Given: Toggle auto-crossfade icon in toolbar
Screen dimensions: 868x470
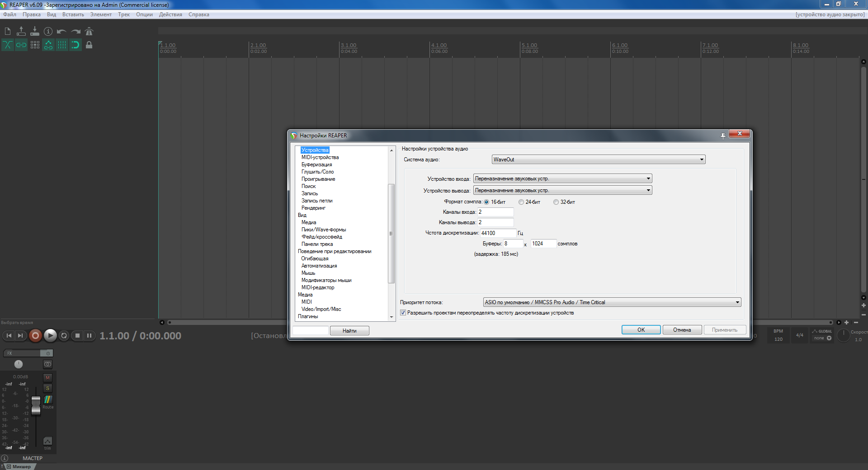Looking at the screenshot, I should pyautogui.click(x=8, y=45).
